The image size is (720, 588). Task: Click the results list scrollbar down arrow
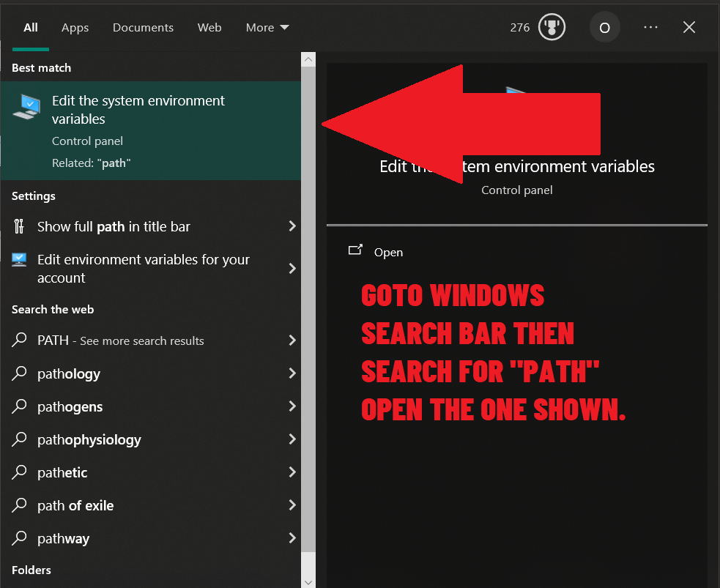pyautogui.click(x=308, y=581)
